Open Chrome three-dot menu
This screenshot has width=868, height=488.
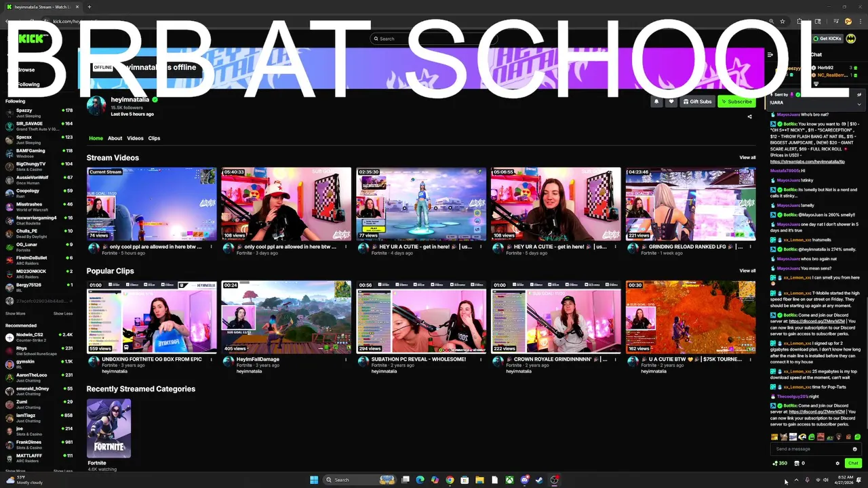click(x=860, y=22)
